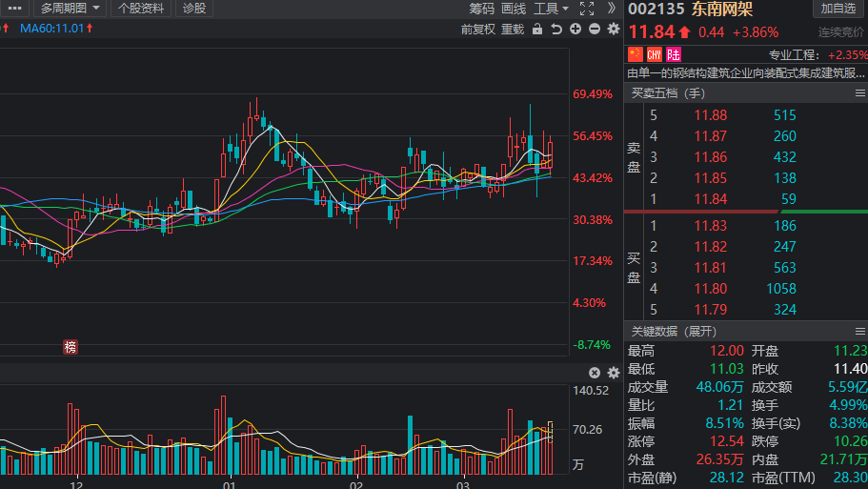Click the fullscreen expand icon
Screen dimensions: 868x489
(587, 9)
